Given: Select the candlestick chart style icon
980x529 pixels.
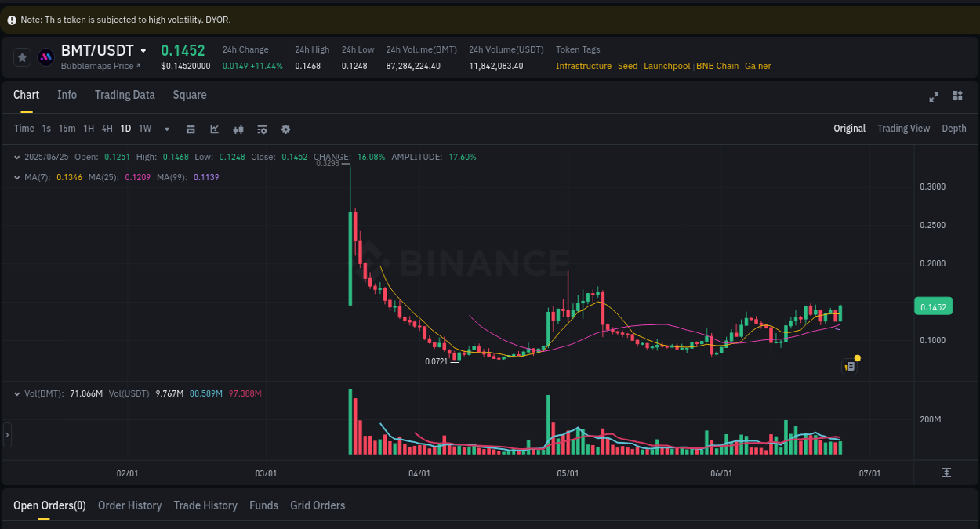Looking at the screenshot, I should click(238, 129).
